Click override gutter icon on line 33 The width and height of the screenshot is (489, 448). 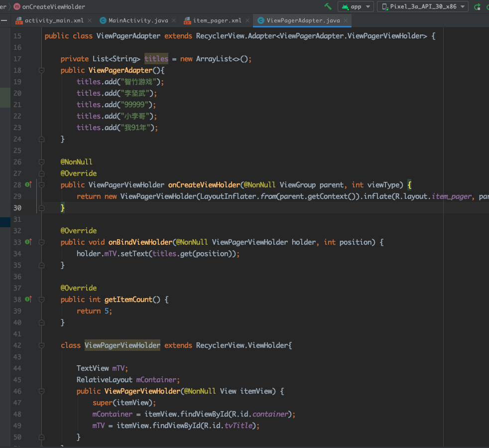[28, 242]
